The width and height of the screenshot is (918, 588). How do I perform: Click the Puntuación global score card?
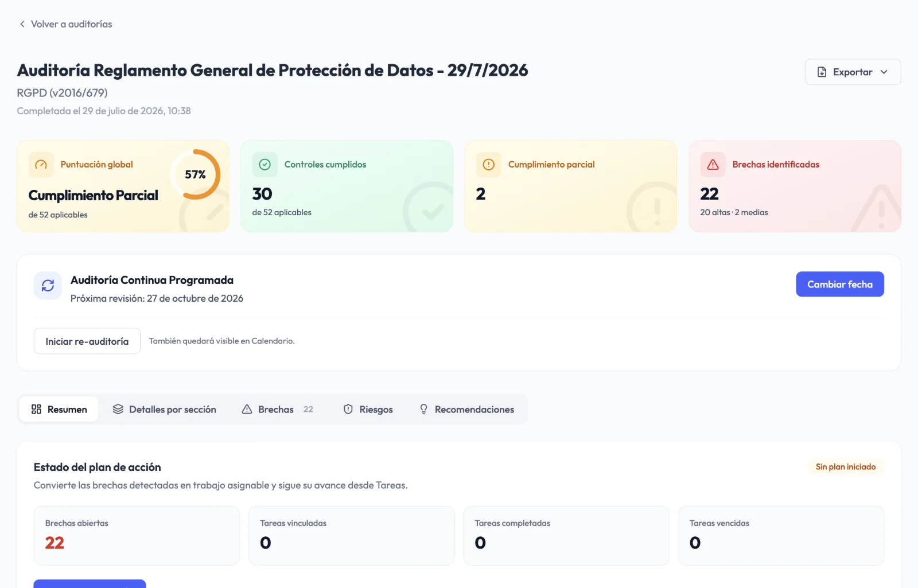123,186
